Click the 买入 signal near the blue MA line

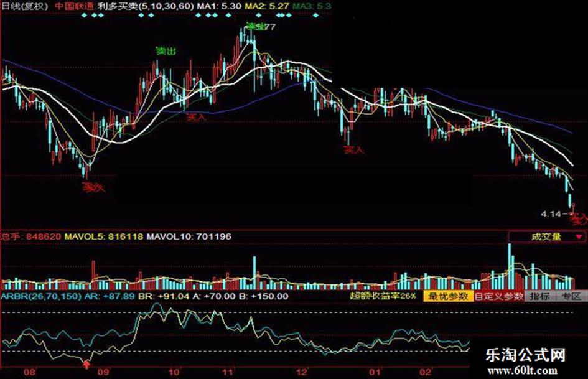click(197, 118)
